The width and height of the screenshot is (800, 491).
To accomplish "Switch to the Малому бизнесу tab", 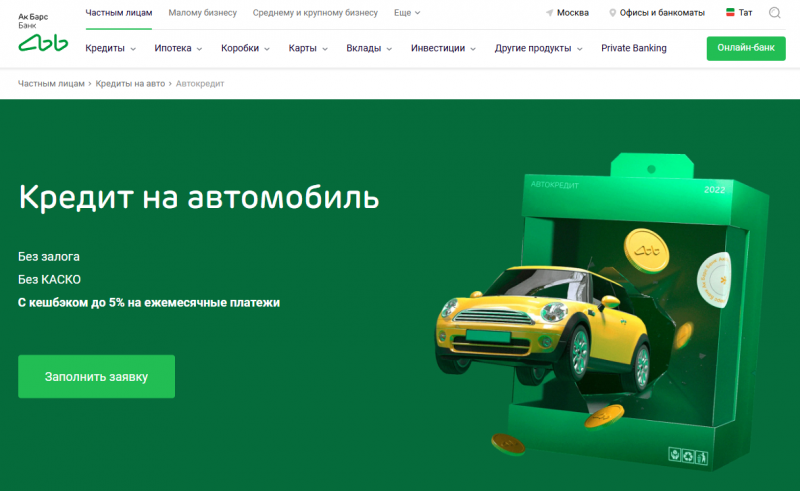I will 203,13.
